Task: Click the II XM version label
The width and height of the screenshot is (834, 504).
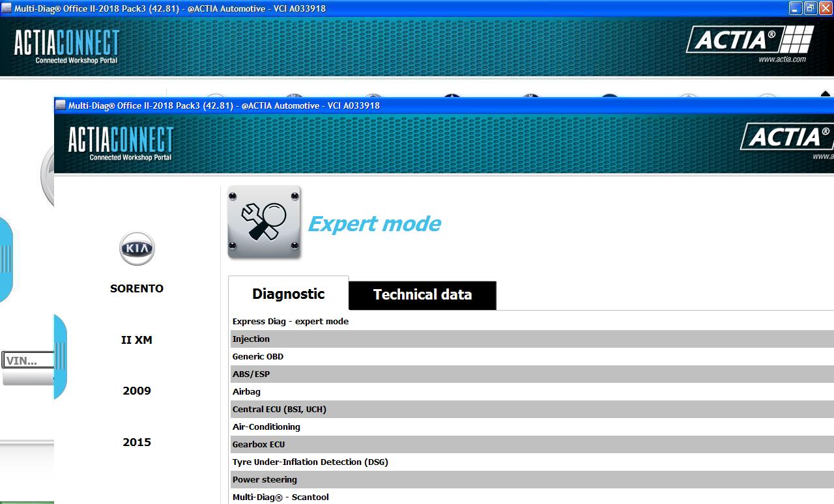Action: 137,340
